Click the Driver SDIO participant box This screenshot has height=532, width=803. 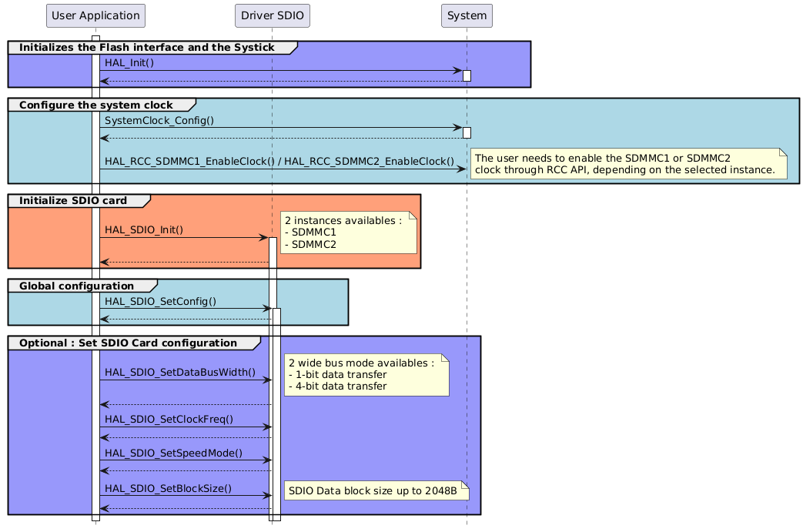tap(273, 16)
